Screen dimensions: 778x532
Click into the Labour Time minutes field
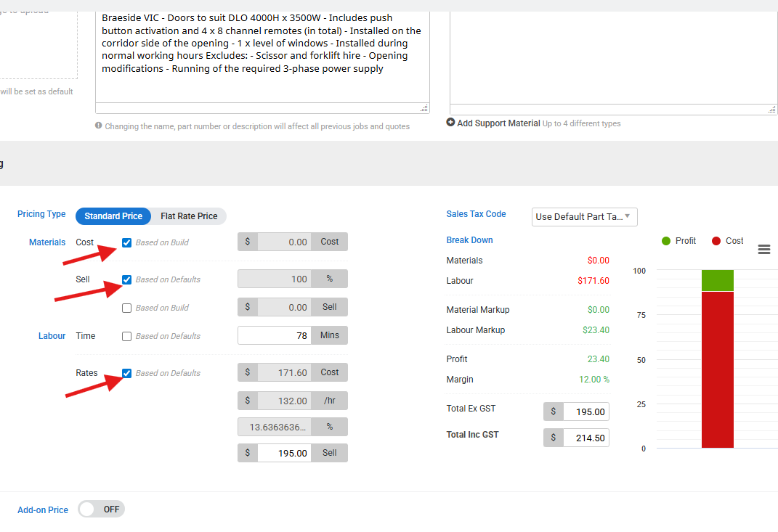[x=275, y=335]
